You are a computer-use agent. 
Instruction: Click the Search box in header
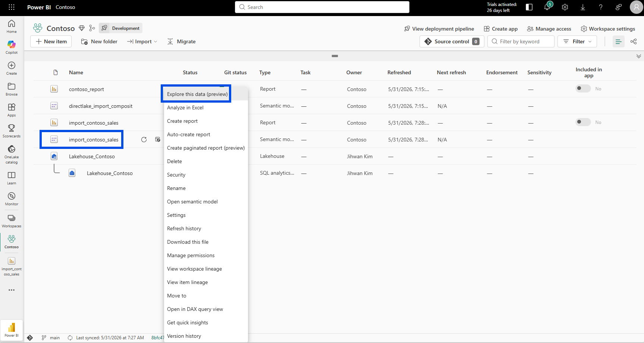pyautogui.click(x=322, y=7)
